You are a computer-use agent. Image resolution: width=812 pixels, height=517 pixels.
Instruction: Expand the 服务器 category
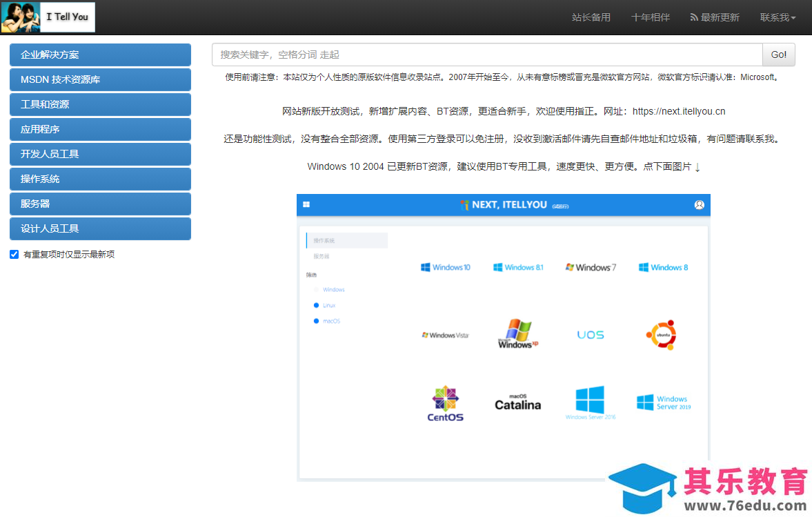(100, 204)
